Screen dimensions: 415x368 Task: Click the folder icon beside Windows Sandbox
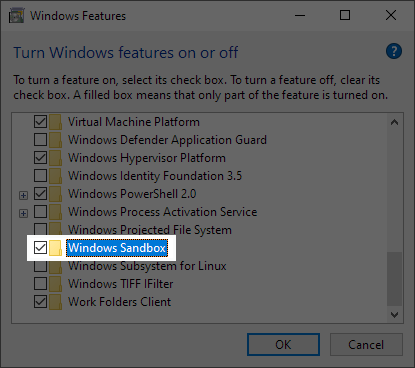(55, 248)
